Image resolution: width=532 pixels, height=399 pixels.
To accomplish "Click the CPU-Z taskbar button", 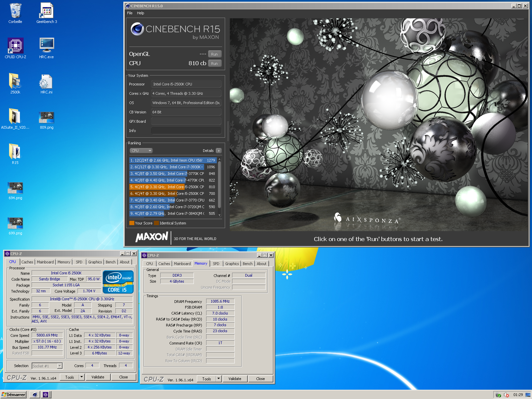I will [x=46, y=395].
